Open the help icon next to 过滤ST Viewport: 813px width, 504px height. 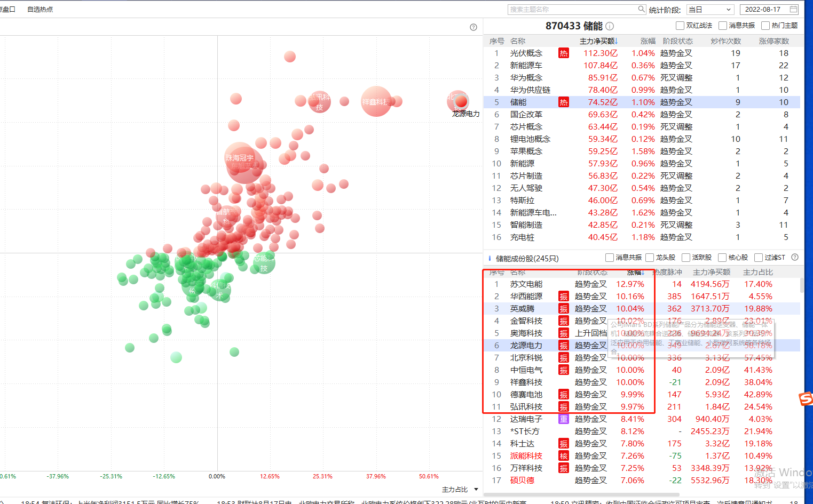(794, 257)
